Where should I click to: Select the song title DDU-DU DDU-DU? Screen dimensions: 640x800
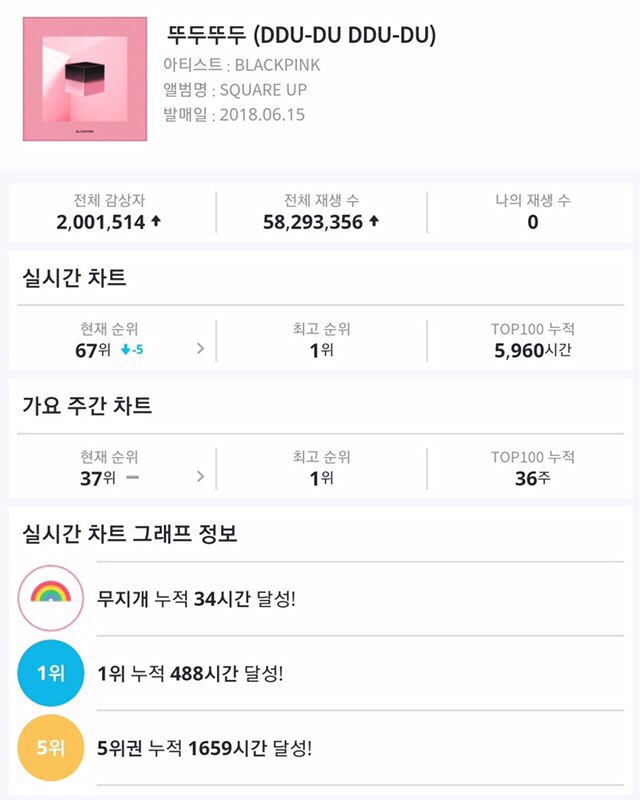[304, 35]
